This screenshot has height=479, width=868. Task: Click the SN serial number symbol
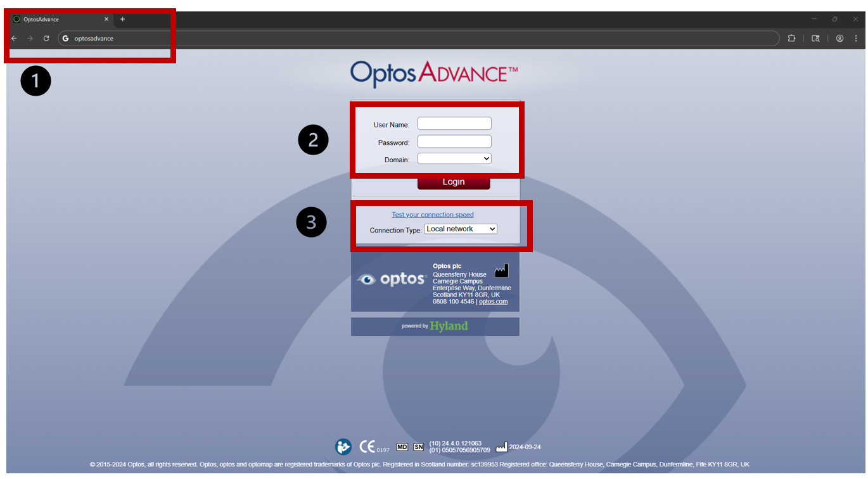(418, 446)
